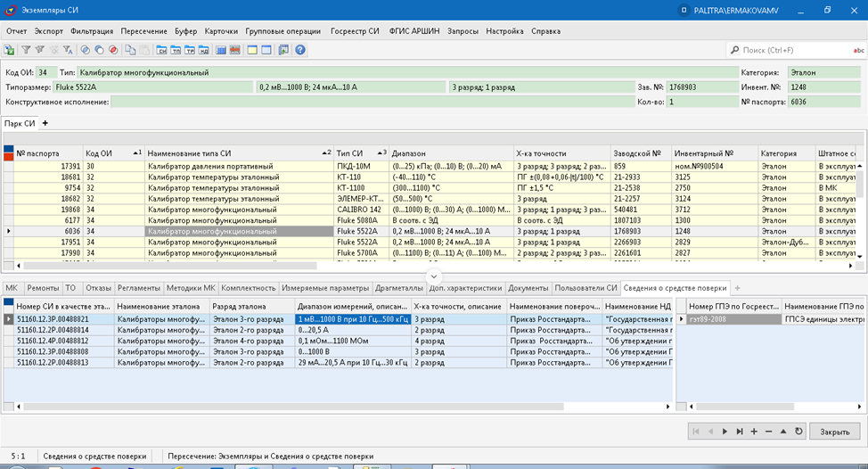Open the Экспорт menu

coord(49,31)
